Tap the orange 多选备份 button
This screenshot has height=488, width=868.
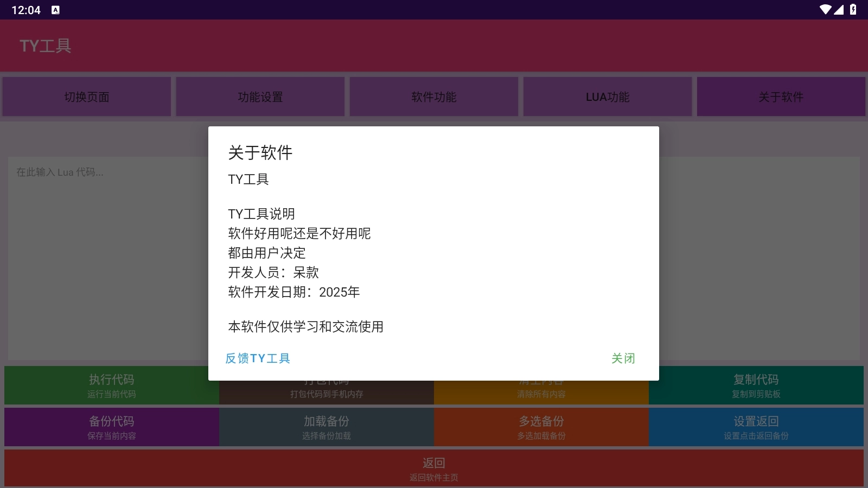point(541,427)
